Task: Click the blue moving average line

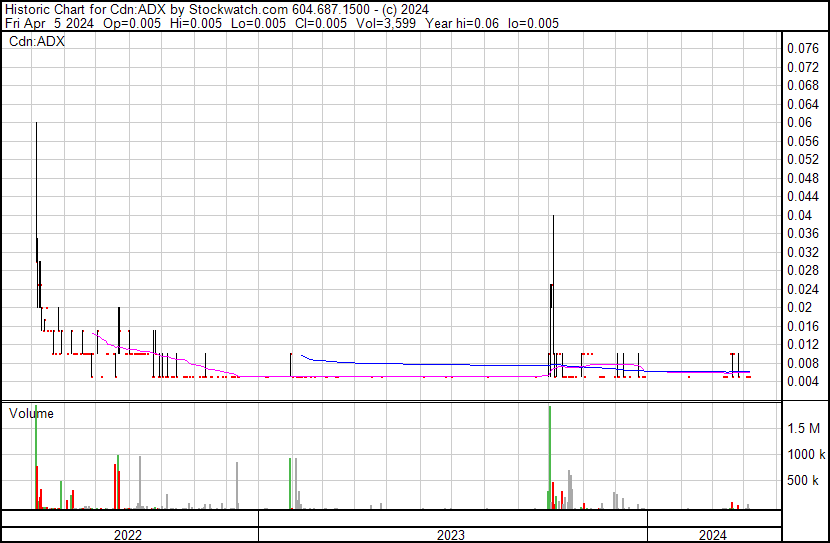Action: pyautogui.click(x=400, y=363)
